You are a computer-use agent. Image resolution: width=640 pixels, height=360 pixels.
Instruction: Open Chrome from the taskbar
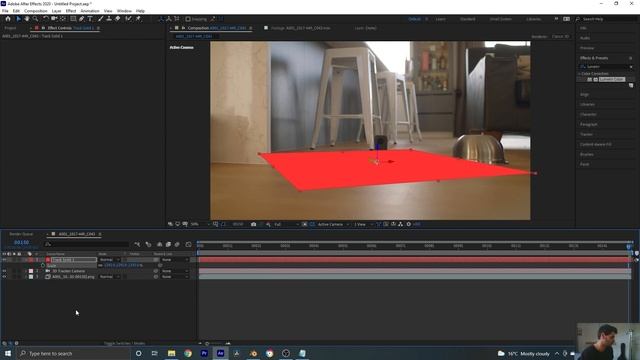[188, 353]
